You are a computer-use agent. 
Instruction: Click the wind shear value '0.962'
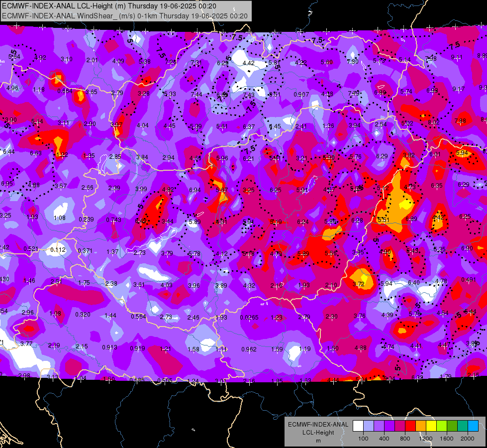pyautogui.click(x=249, y=349)
